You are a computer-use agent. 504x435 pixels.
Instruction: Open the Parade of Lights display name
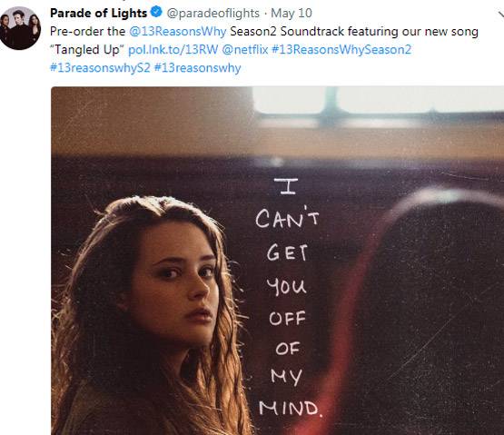click(x=98, y=14)
